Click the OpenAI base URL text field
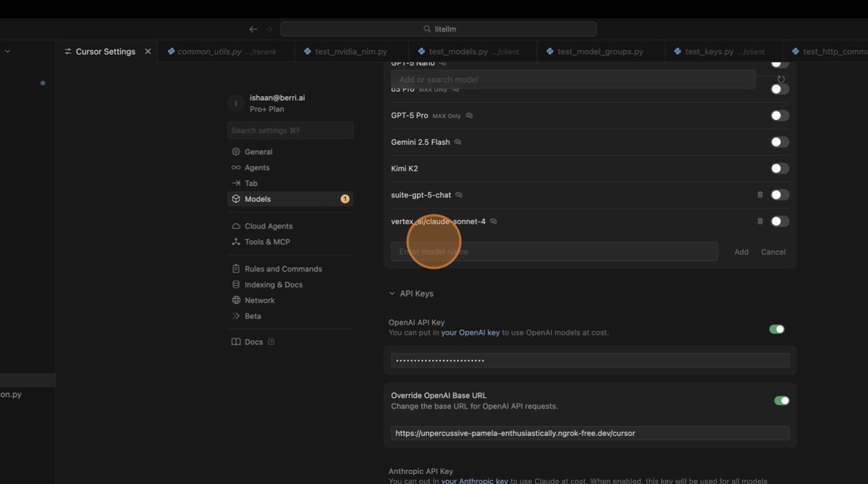The width and height of the screenshot is (868, 484). 589,433
